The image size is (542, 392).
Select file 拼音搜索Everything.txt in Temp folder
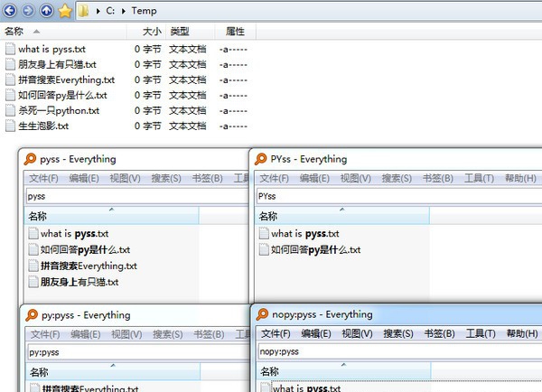pyautogui.click(x=66, y=79)
